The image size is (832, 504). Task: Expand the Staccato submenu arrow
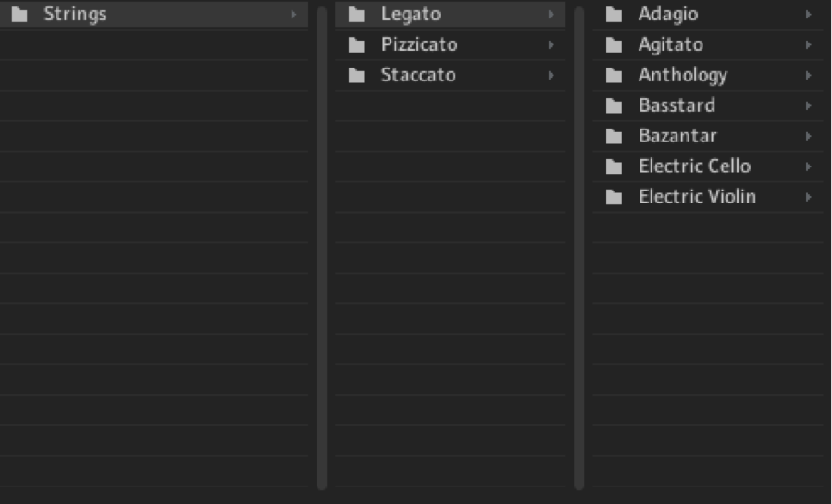pos(551,75)
